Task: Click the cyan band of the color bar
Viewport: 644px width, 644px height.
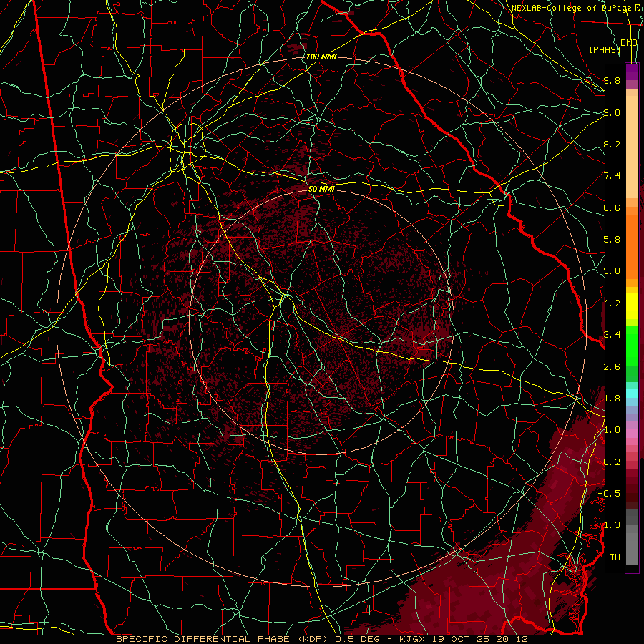Action: pos(632,393)
